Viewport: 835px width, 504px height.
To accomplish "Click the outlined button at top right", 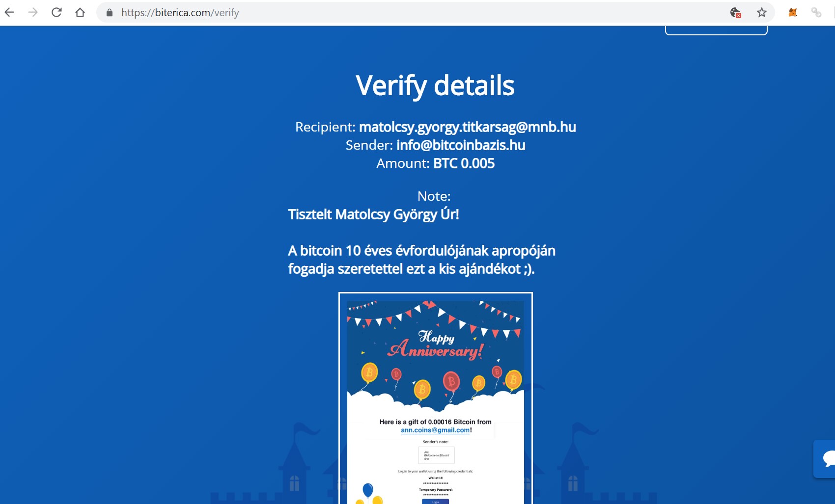I will tap(716, 30).
